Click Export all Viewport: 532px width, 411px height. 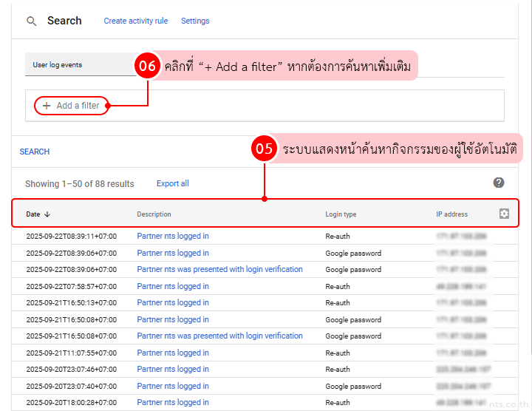coord(172,183)
